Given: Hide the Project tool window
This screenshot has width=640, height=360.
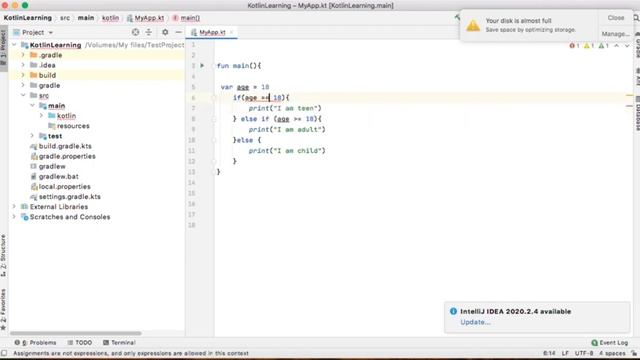Looking at the screenshot, I should (178, 32).
